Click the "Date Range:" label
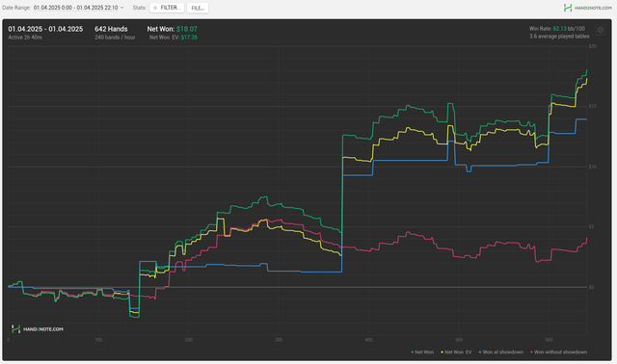 (x=16, y=8)
